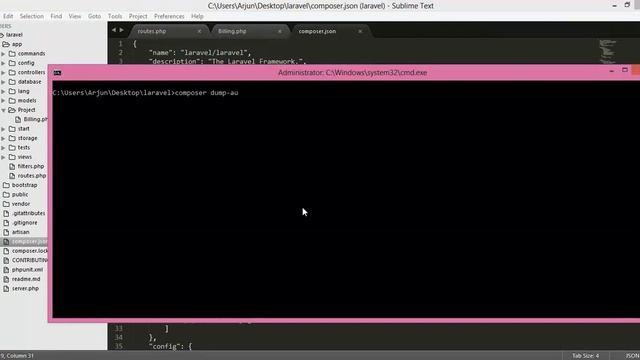Go to previous tab with left arrow
The width and height of the screenshot is (640, 360).
(114, 30)
